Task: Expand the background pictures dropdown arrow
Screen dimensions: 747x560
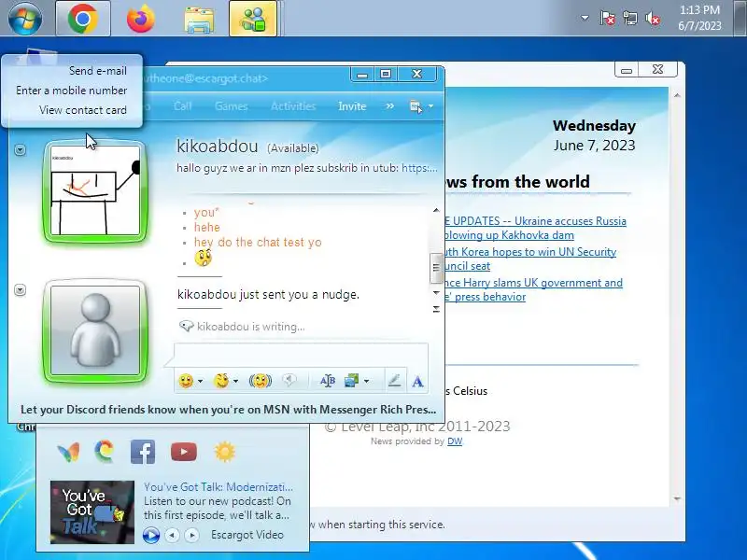Action: coord(366,381)
